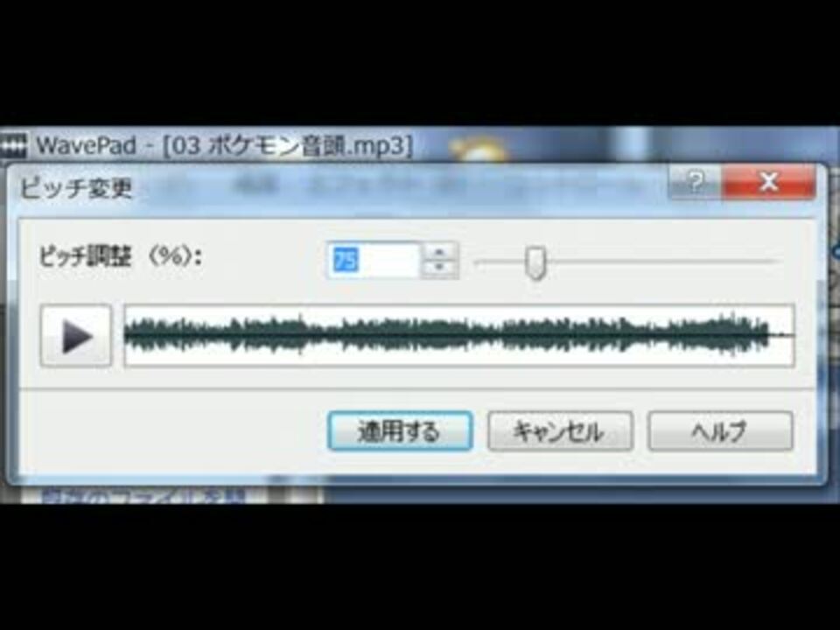Image resolution: width=840 pixels, height=630 pixels.
Task: Click the question mark help icon in title bar
Action: coord(696,182)
